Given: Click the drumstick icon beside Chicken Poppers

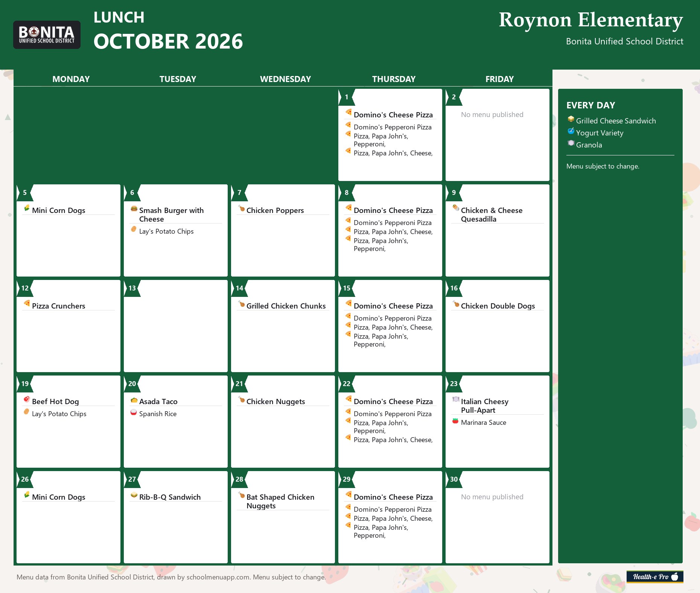Looking at the screenshot, I should coord(241,208).
